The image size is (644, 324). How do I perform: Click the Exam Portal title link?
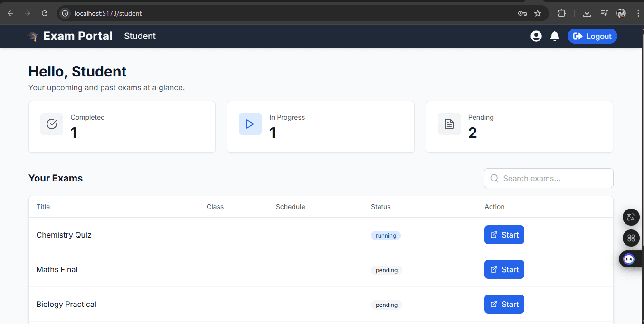click(x=78, y=36)
